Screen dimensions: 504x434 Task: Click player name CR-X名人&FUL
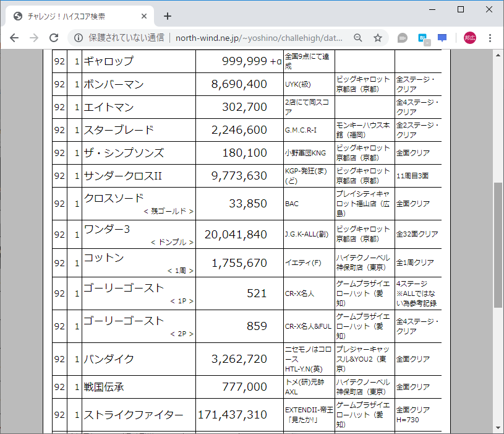308,326
